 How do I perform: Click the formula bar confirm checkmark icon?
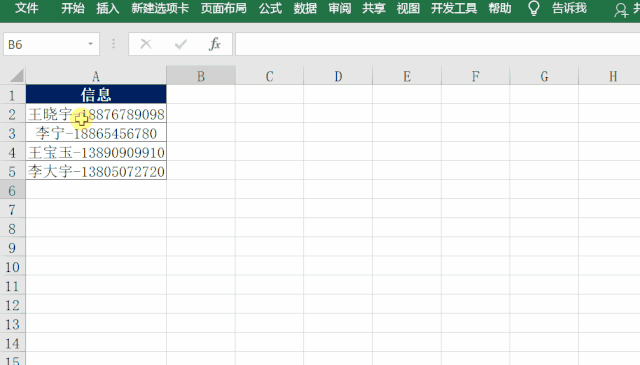(180, 44)
